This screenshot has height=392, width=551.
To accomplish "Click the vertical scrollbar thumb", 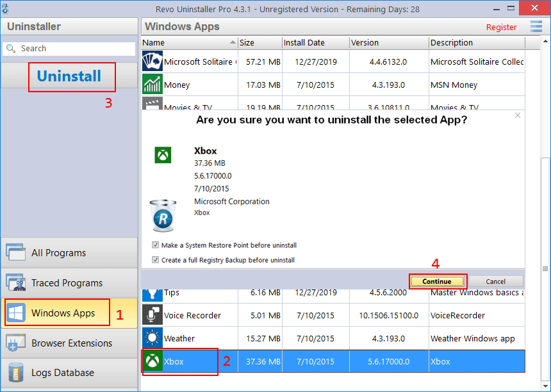I will [545, 269].
